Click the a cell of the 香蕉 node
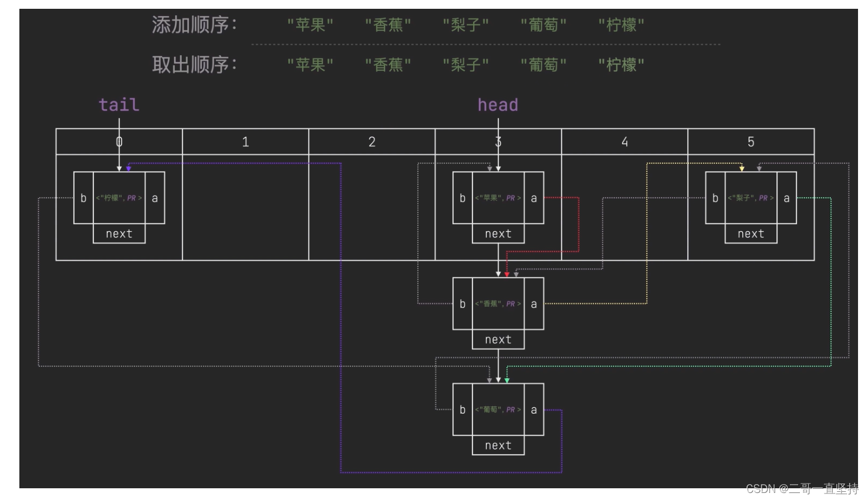Image resolution: width=868 pixels, height=500 pixels. coord(534,303)
